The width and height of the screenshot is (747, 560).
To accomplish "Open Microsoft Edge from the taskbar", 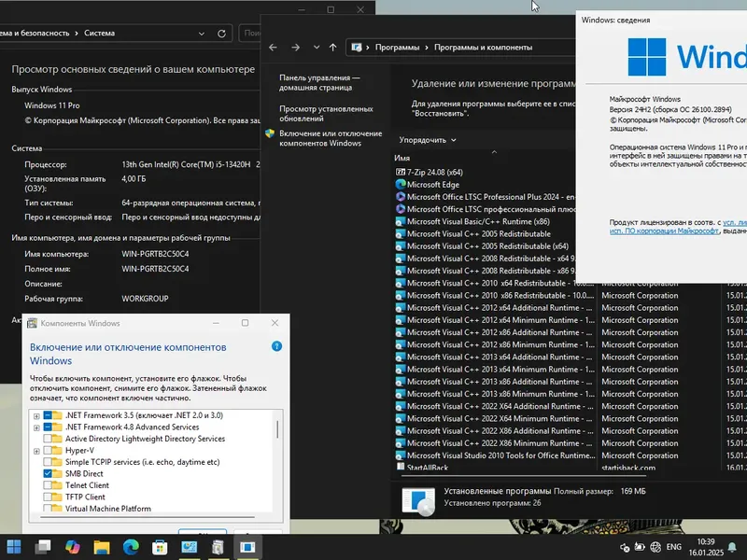I will pos(131,547).
